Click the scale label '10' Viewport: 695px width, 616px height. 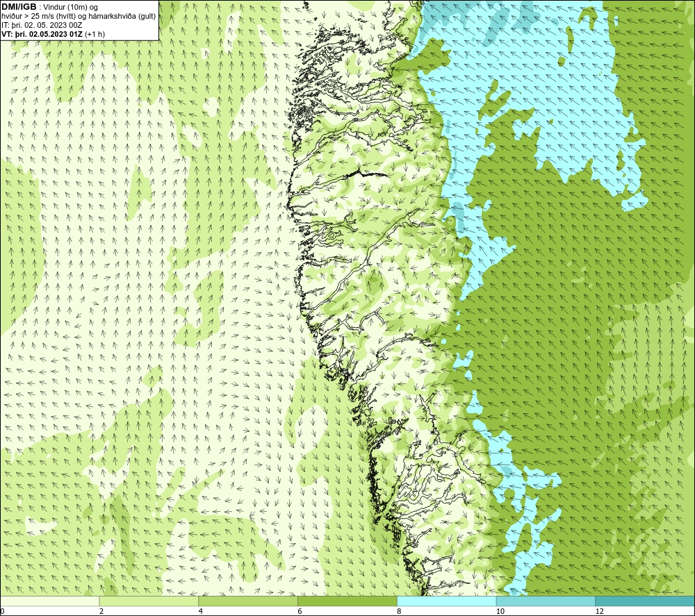[x=500, y=611]
